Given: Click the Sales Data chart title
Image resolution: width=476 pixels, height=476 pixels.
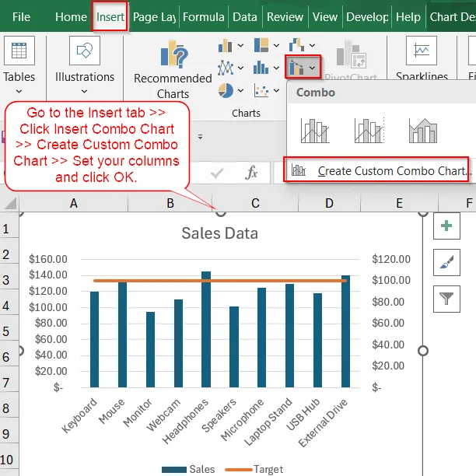Looking at the screenshot, I should (x=220, y=233).
